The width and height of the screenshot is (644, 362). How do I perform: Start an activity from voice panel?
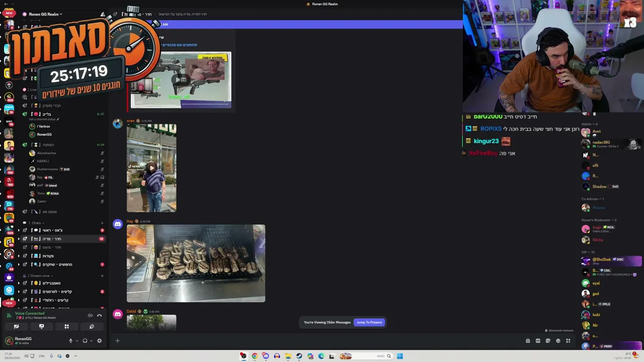point(66,326)
